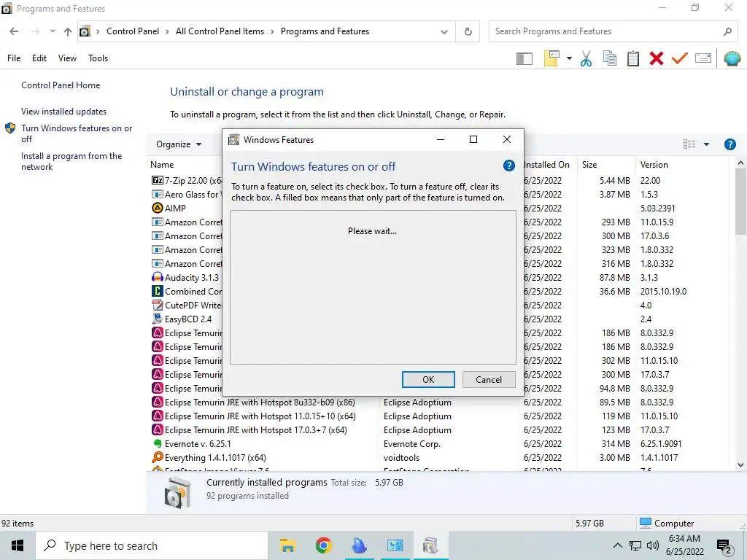
Task: Click the view layout icon in Programs list
Action: click(x=689, y=144)
